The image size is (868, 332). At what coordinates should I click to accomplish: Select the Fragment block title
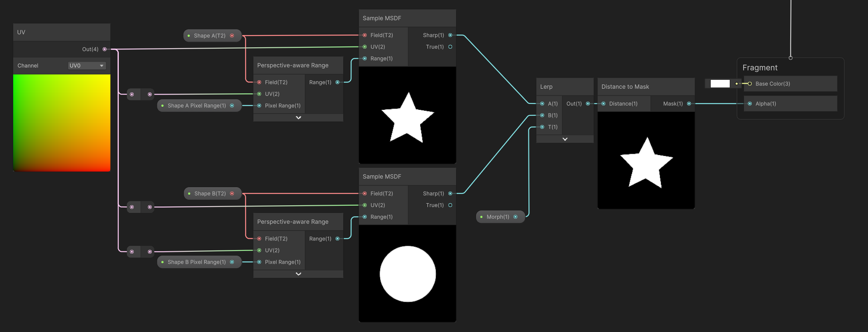(760, 68)
